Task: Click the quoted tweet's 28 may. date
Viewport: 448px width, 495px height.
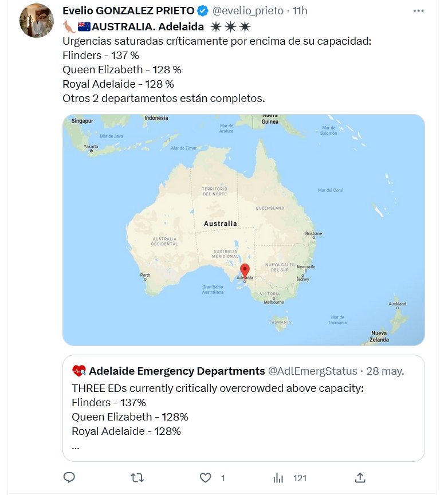Action: click(385, 371)
